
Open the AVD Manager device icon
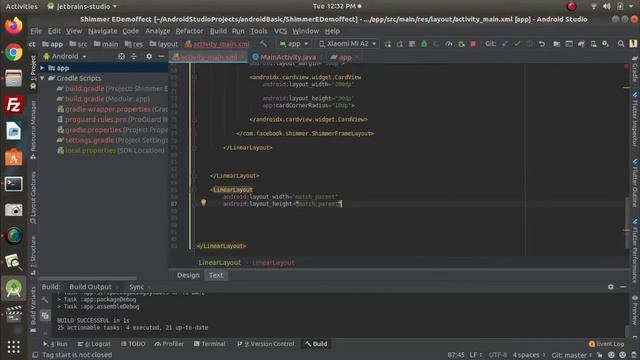pos(593,44)
